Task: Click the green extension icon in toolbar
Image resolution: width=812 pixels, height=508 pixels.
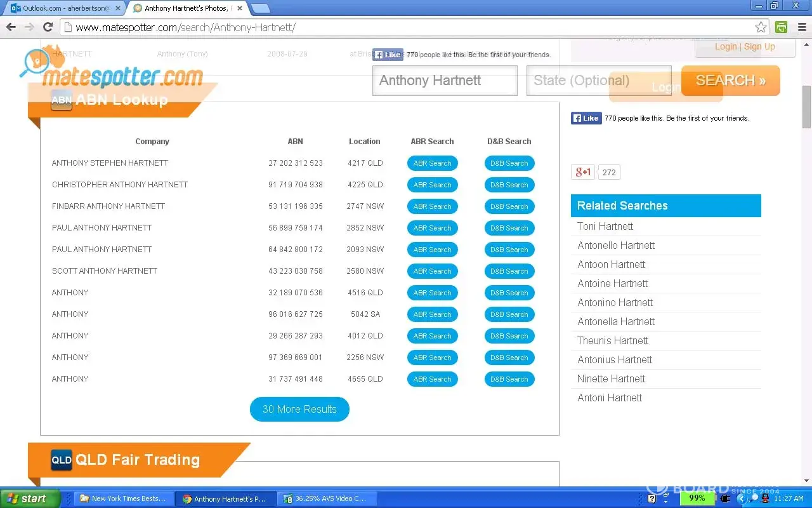Action: tap(782, 27)
